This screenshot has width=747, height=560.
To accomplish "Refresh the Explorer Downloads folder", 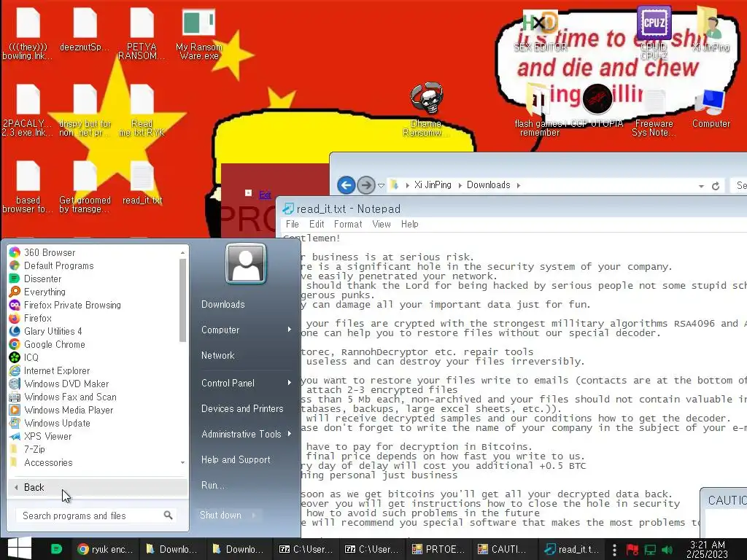I will tap(716, 186).
